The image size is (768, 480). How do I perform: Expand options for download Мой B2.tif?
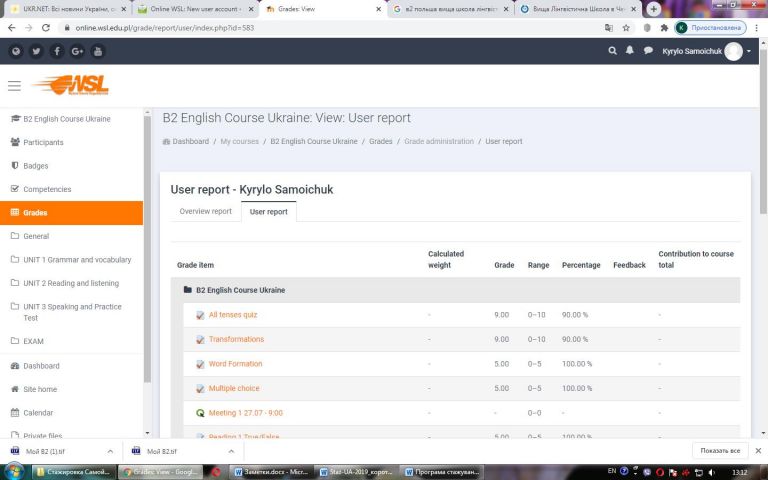pos(231,451)
